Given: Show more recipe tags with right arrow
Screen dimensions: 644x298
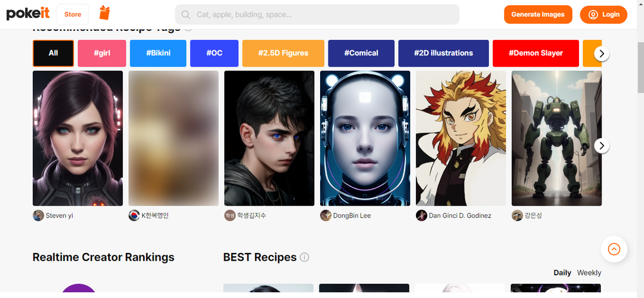Looking at the screenshot, I should (x=601, y=54).
